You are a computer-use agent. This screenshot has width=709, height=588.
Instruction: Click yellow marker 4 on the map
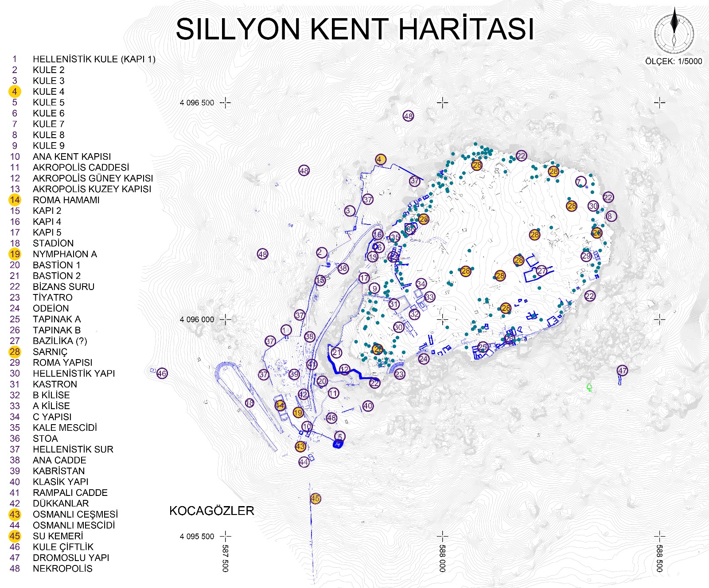click(x=380, y=159)
